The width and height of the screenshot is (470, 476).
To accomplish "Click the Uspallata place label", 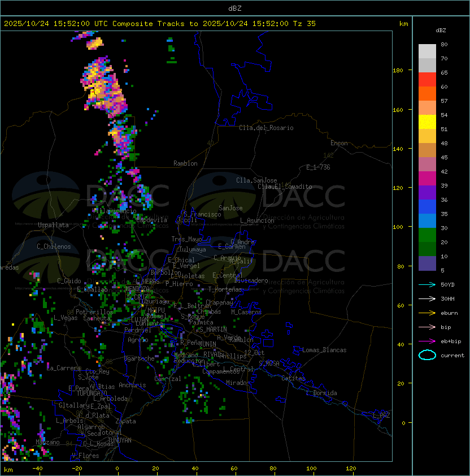I will 53,225.
